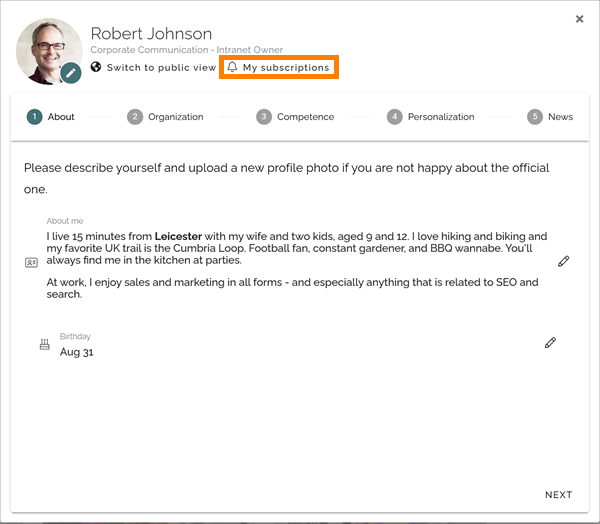Click the 'Please describe yourself' instruction text

pos(287,178)
